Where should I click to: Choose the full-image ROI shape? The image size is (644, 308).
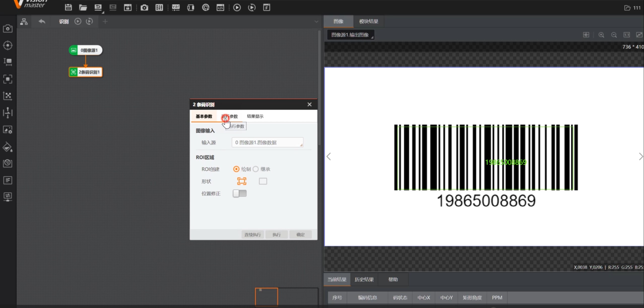point(242,181)
